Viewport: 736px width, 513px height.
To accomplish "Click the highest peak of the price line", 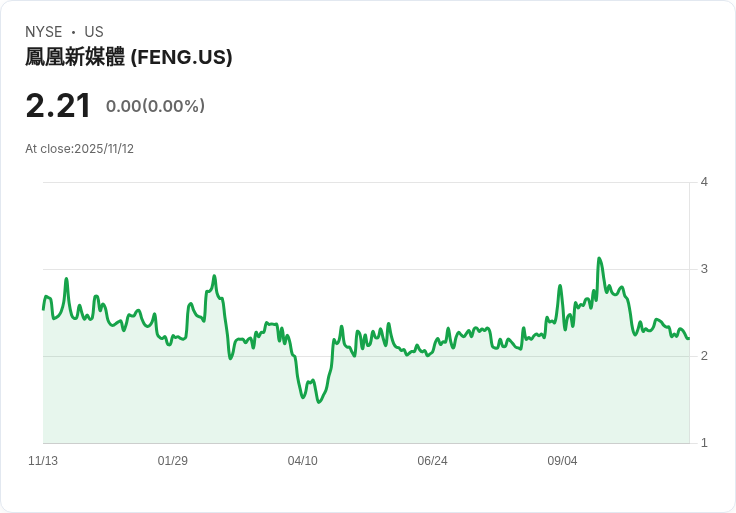I will click(599, 258).
